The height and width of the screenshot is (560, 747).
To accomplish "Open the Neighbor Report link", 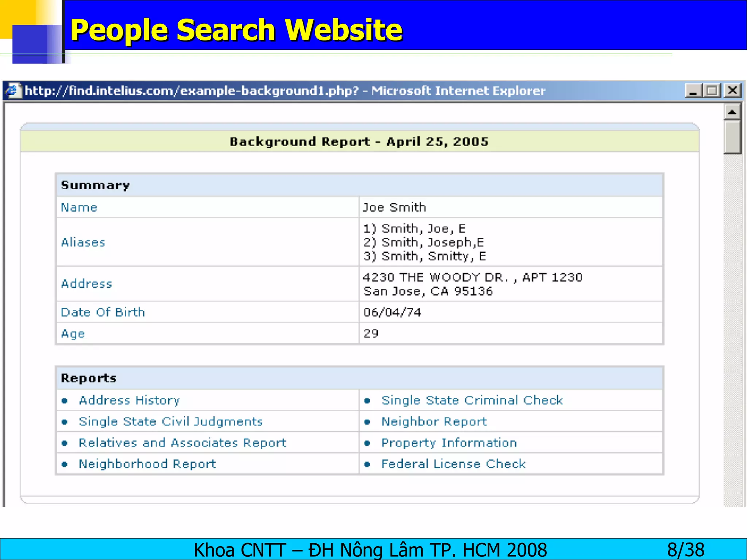I will tap(434, 421).
